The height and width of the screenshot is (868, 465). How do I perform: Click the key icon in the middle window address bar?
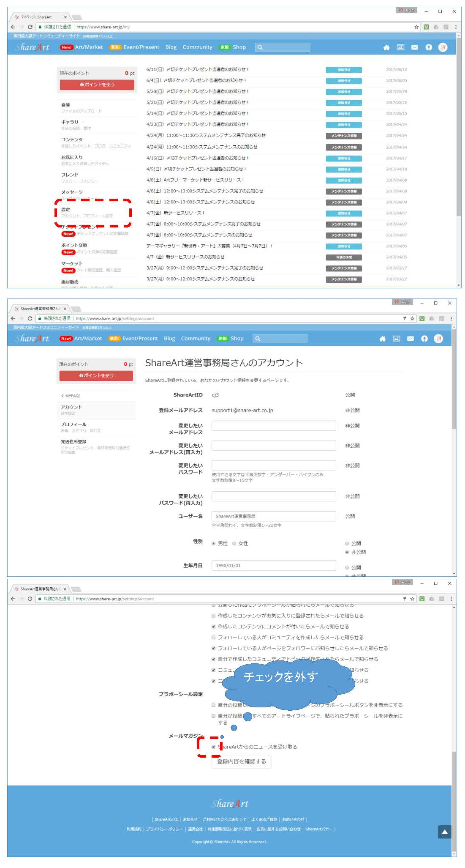tap(404, 318)
